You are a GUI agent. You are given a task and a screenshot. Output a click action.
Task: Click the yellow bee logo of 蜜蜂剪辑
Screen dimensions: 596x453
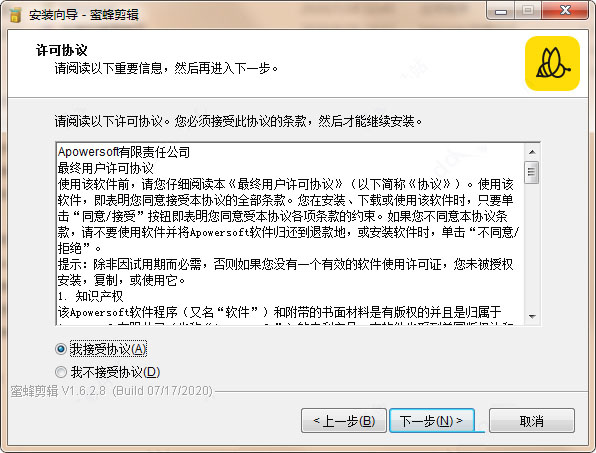(x=552, y=63)
